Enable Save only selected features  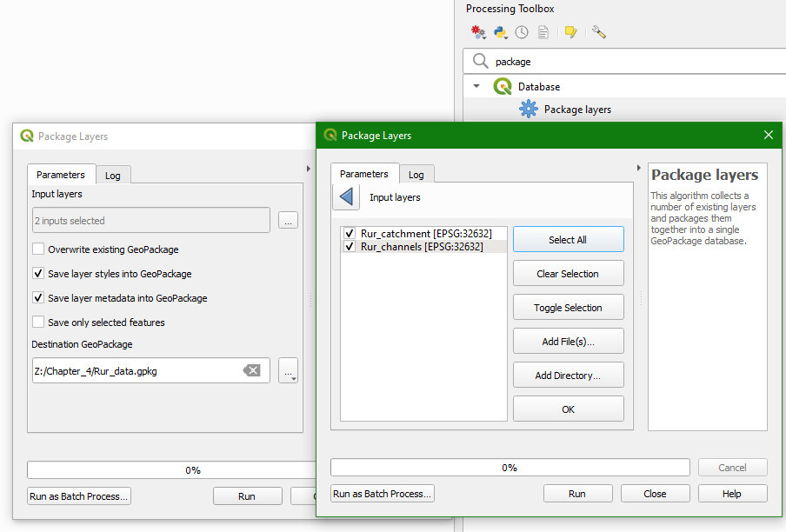pyautogui.click(x=38, y=323)
